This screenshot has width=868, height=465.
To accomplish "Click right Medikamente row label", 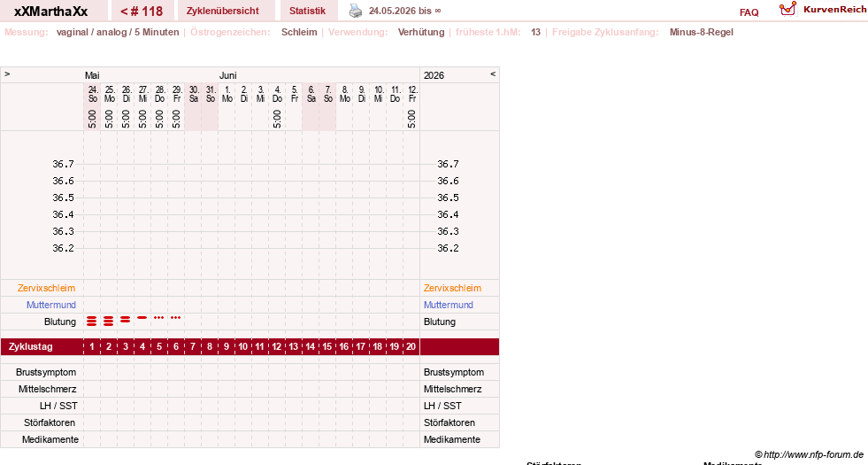I will click(x=452, y=439).
